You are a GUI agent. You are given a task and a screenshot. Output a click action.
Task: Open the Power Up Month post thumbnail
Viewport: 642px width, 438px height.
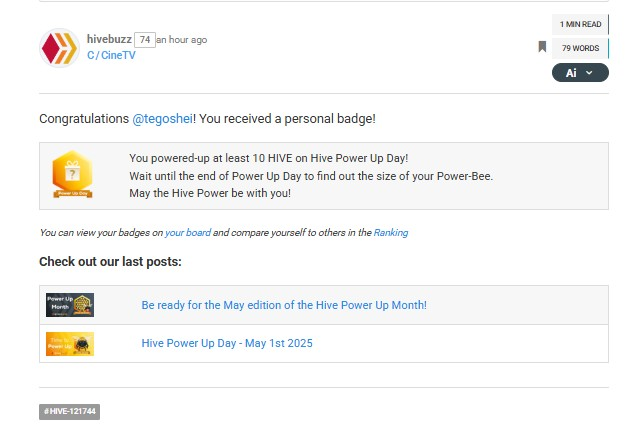70,305
